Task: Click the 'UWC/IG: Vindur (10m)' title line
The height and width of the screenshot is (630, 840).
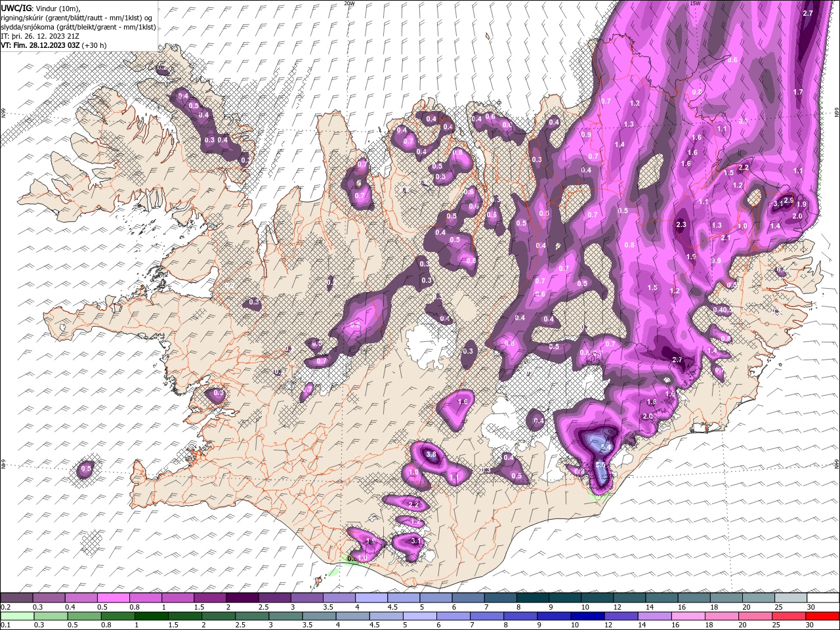Action: (40, 8)
